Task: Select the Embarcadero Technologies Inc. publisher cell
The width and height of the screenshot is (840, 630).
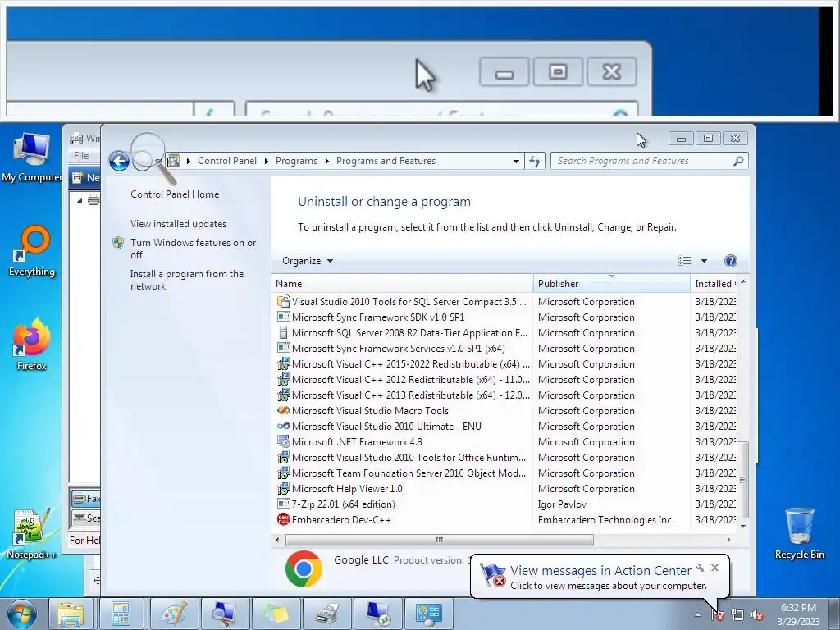Action: [x=606, y=519]
